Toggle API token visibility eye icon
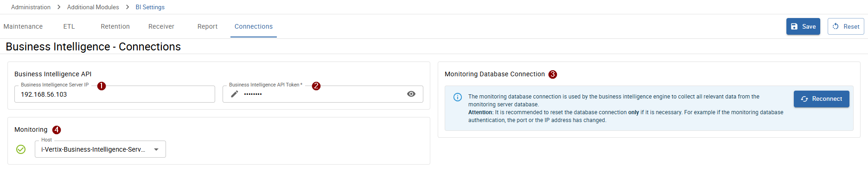Screen dimensions: 868x172 (411, 94)
